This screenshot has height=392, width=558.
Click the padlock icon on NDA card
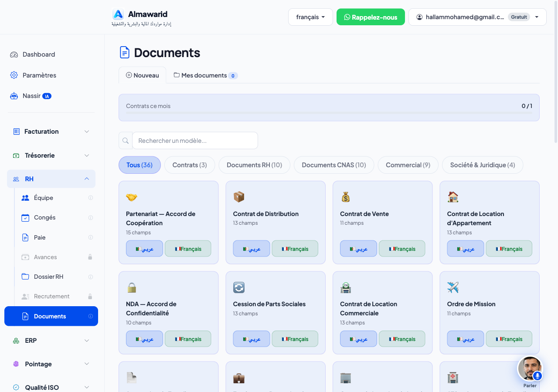(x=132, y=287)
